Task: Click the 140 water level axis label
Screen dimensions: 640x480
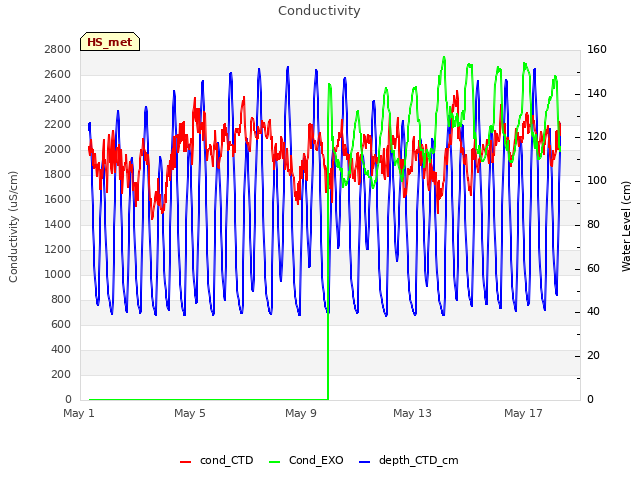Action: click(x=597, y=93)
